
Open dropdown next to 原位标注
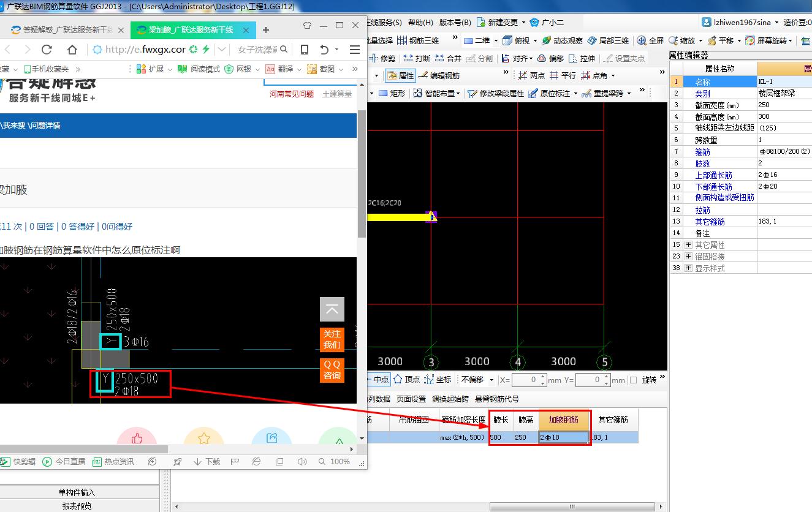click(x=575, y=93)
